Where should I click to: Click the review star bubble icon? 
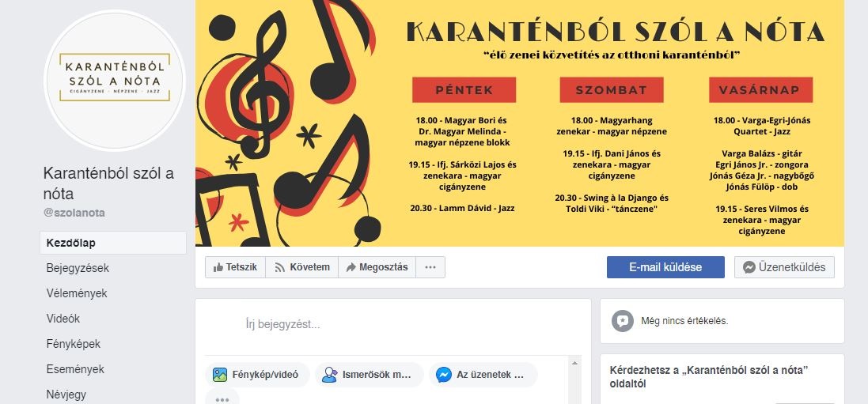click(623, 321)
